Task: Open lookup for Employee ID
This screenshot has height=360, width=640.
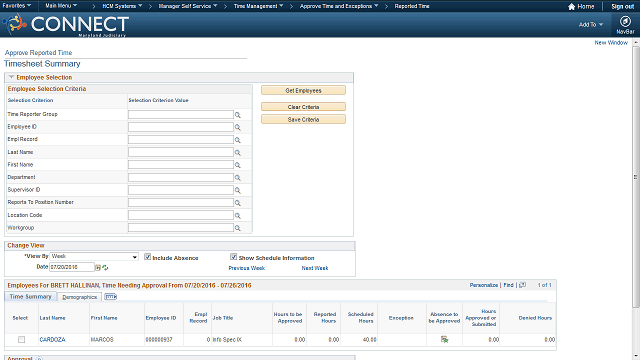Action: coord(238,128)
